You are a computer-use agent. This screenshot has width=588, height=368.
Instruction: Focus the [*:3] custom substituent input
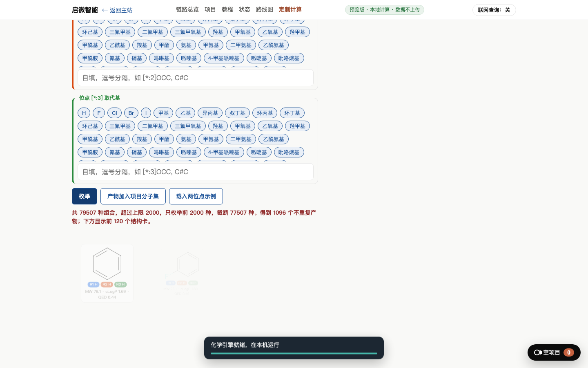[196, 172]
